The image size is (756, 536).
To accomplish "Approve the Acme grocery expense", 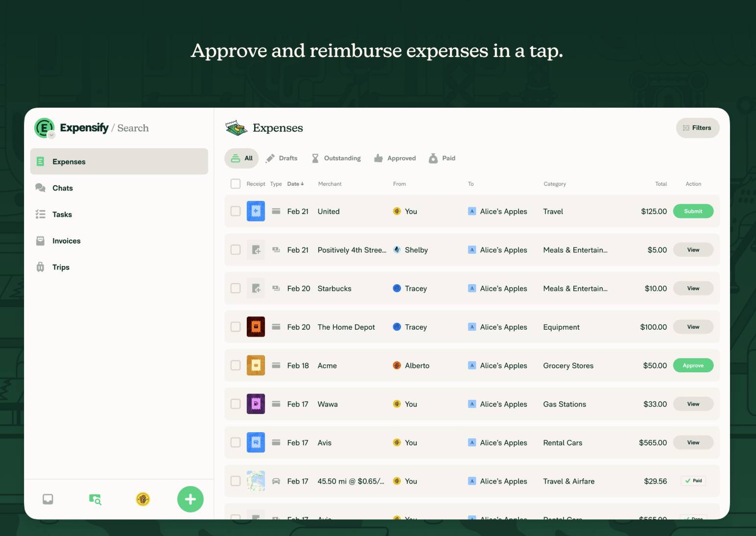I will [x=693, y=365].
